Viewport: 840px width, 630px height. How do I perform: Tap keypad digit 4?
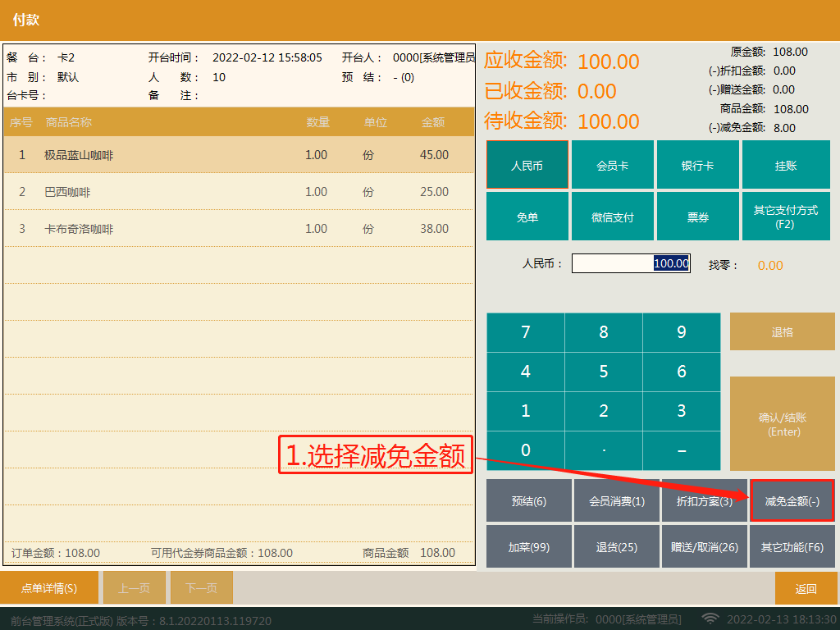click(x=526, y=372)
